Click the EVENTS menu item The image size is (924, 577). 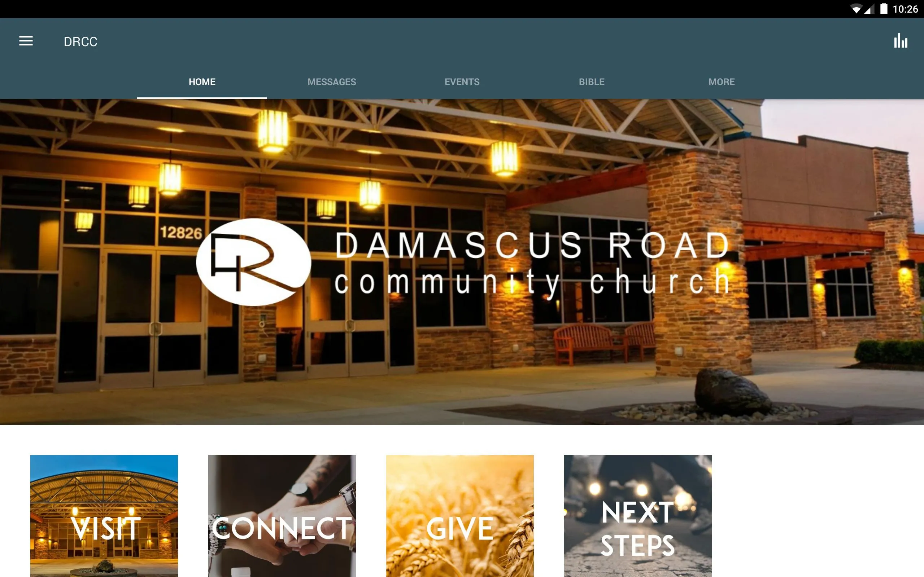tap(462, 82)
